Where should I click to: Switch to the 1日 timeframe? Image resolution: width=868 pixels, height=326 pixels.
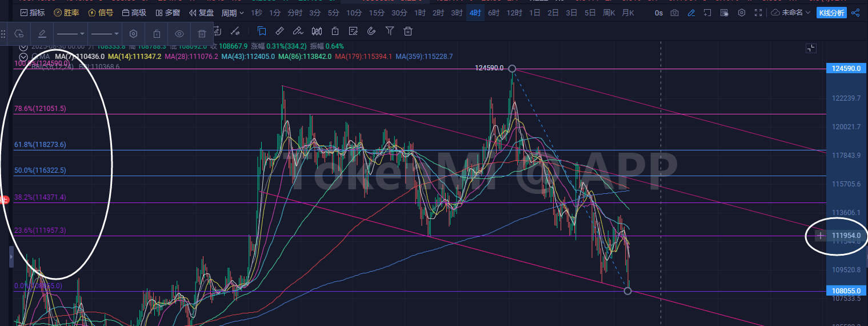(535, 13)
